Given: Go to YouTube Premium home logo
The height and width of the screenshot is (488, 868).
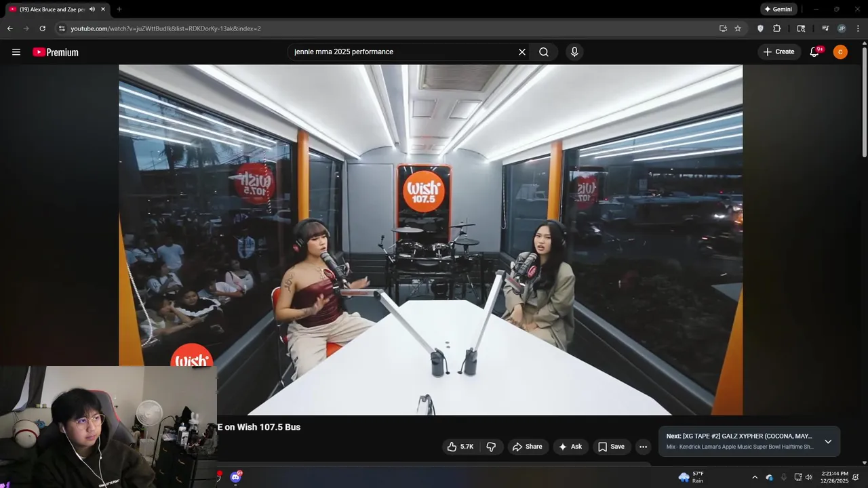Looking at the screenshot, I should 56,52.
